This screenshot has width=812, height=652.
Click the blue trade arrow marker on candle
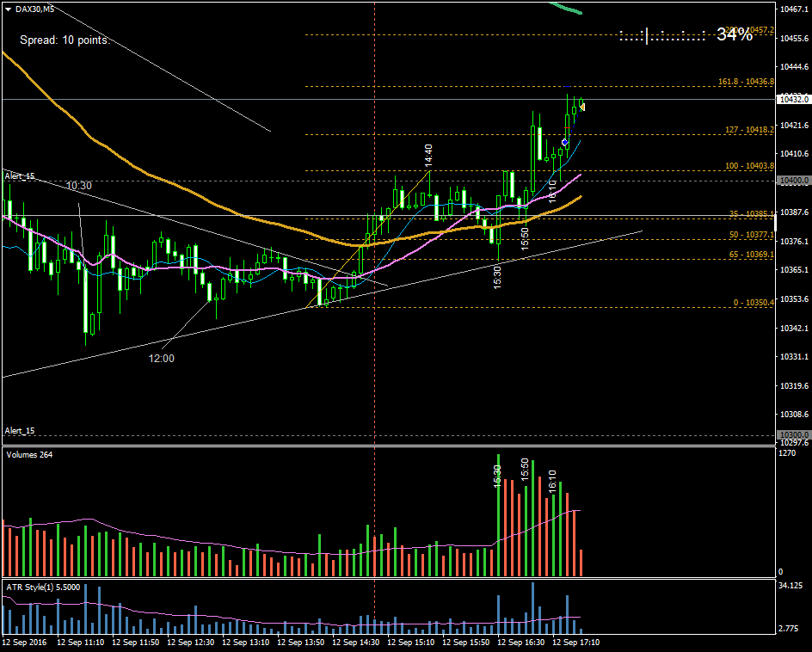click(x=564, y=142)
